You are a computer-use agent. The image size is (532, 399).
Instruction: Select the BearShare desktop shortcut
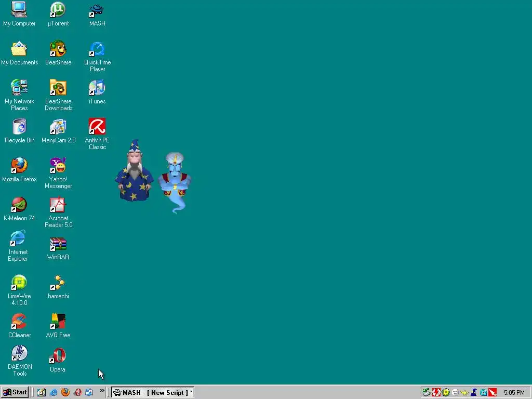(x=58, y=53)
